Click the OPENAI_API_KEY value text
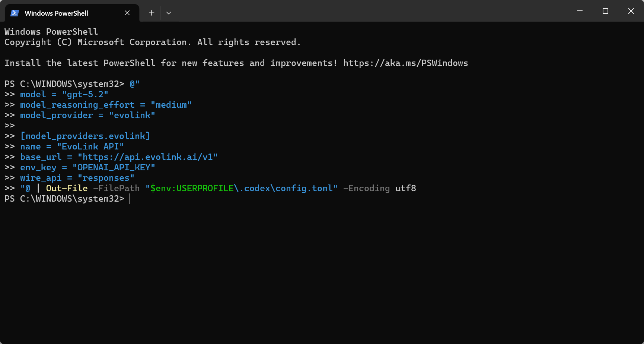Screen dimensions: 644x344 [x=114, y=167]
